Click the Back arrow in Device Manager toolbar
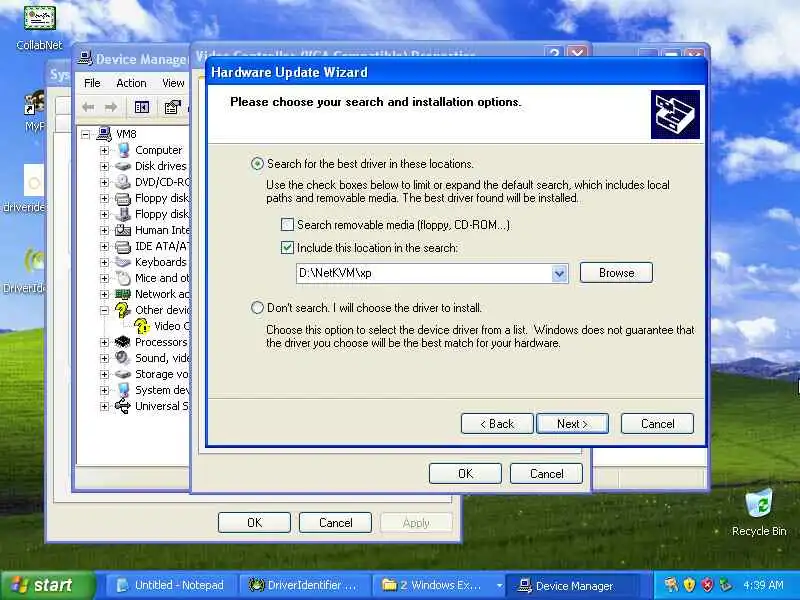 click(x=88, y=107)
